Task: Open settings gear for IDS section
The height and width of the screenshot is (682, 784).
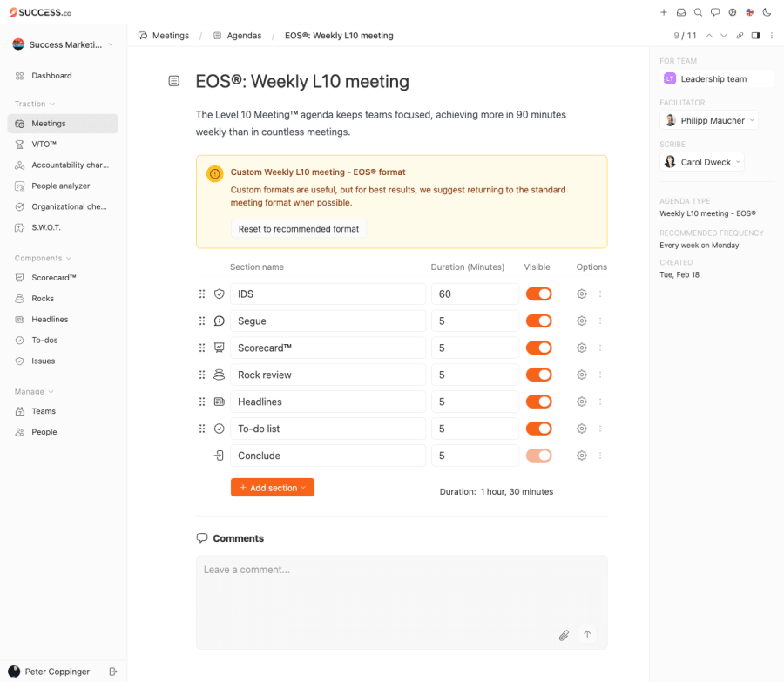Action: tap(582, 294)
